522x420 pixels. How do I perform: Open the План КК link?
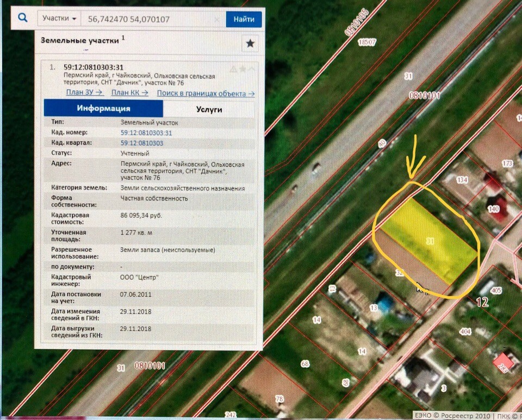point(130,93)
